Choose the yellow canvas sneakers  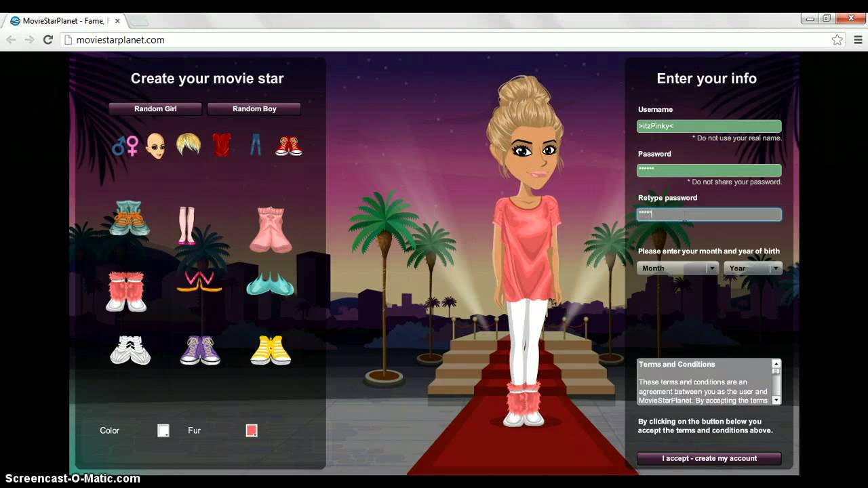tap(271, 350)
